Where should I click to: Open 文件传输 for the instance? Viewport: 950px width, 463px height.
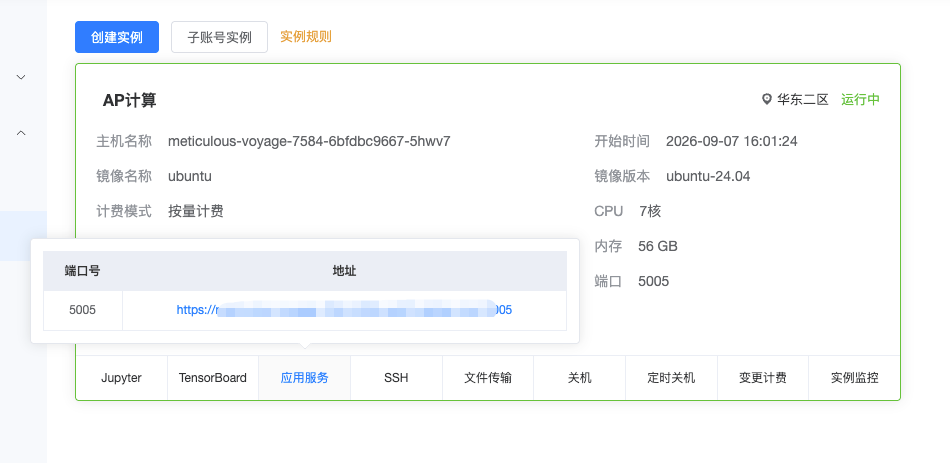(x=488, y=378)
